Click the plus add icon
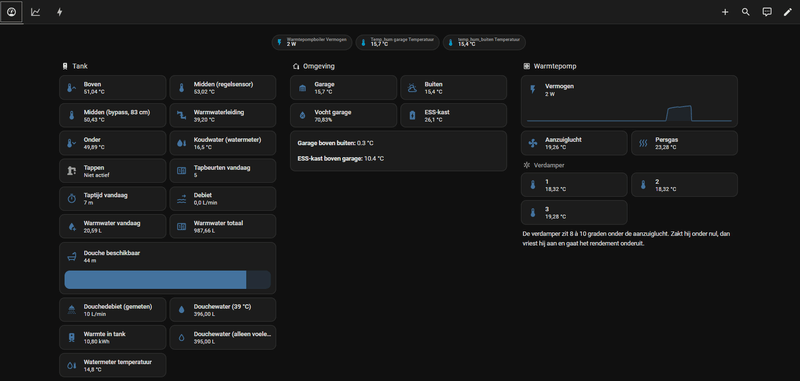This screenshot has width=800, height=381. 725,12
